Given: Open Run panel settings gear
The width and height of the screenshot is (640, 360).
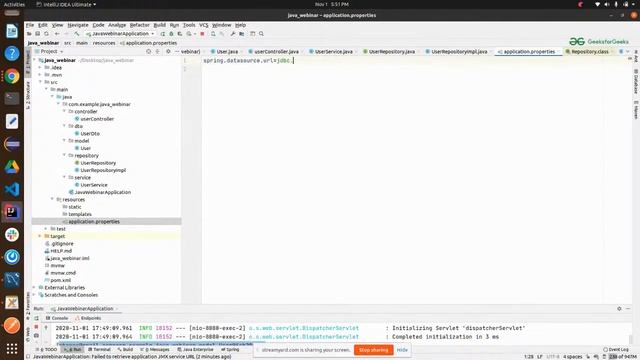Looking at the screenshot, I should (619, 309).
